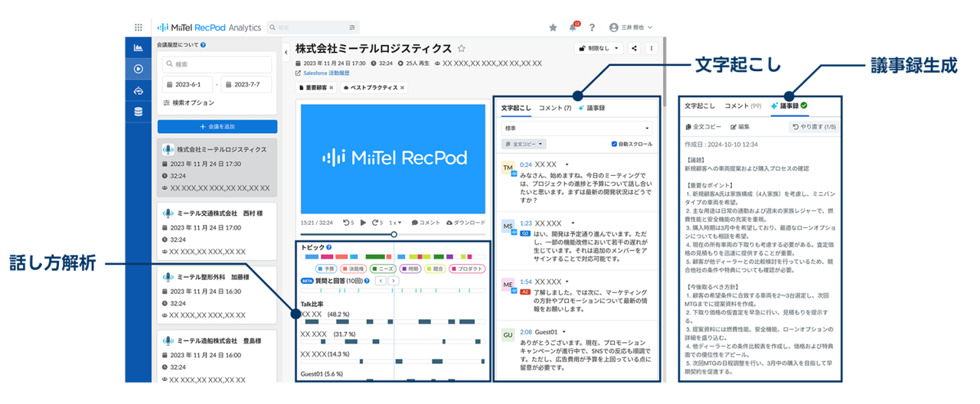The image size is (980, 404).
Task: Click 編集 to edit the minutes
Action: (740, 127)
